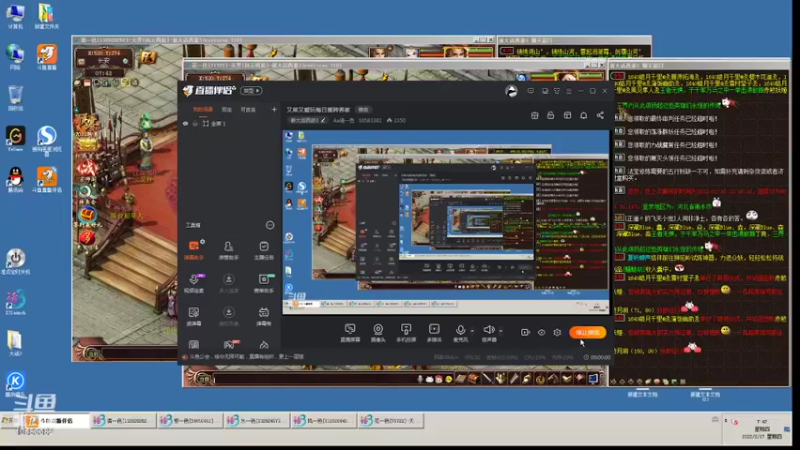Mute the speaker in the live companion
Screen dimensions: 800x450
489,333
